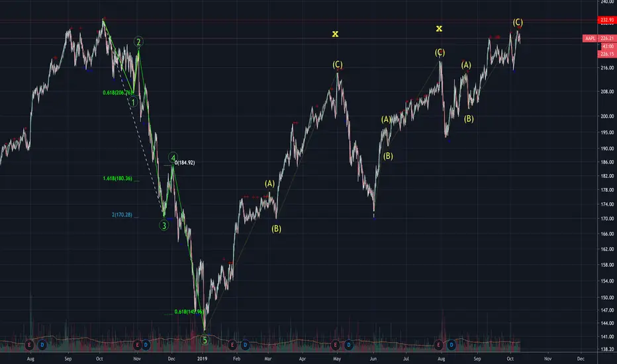The height and width of the screenshot is (364, 617).
Task: Select the green circled wave 3 label
Action: tap(164, 226)
